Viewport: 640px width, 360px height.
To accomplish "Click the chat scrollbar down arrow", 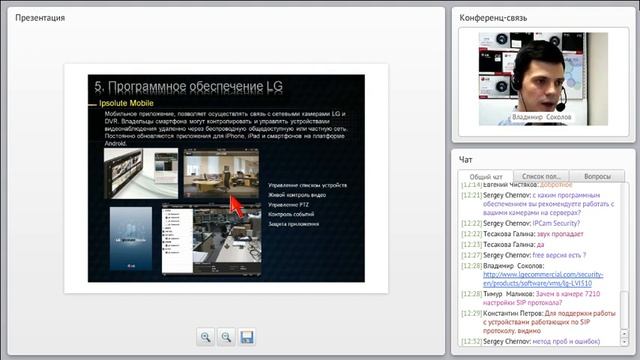I will pos(624,342).
